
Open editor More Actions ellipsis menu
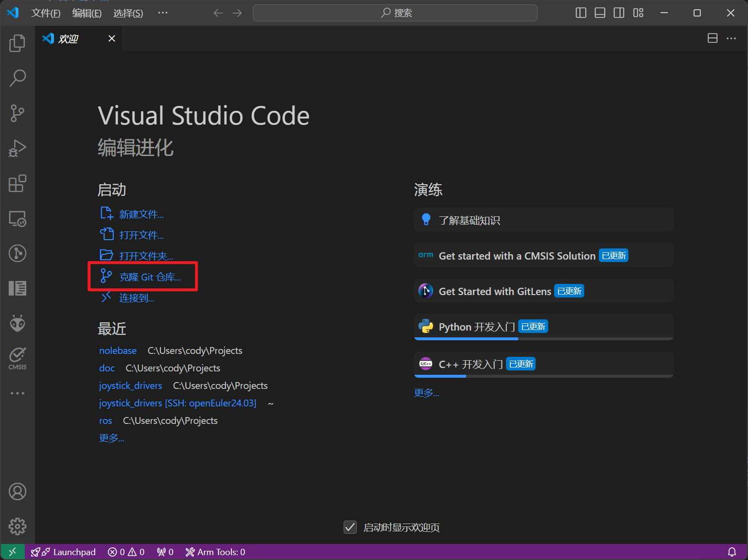tap(731, 38)
